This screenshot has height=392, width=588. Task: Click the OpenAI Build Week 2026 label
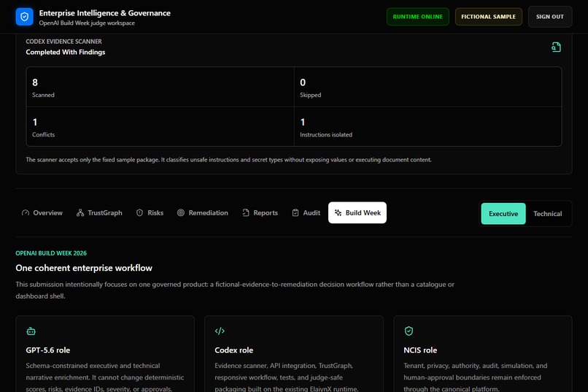coord(51,253)
